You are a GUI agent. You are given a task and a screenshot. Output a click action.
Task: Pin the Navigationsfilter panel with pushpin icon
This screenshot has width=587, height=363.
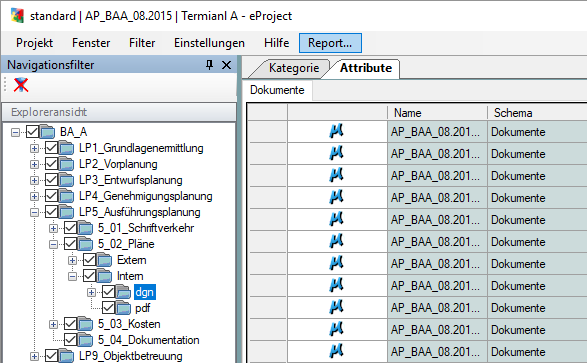[x=210, y=65]
